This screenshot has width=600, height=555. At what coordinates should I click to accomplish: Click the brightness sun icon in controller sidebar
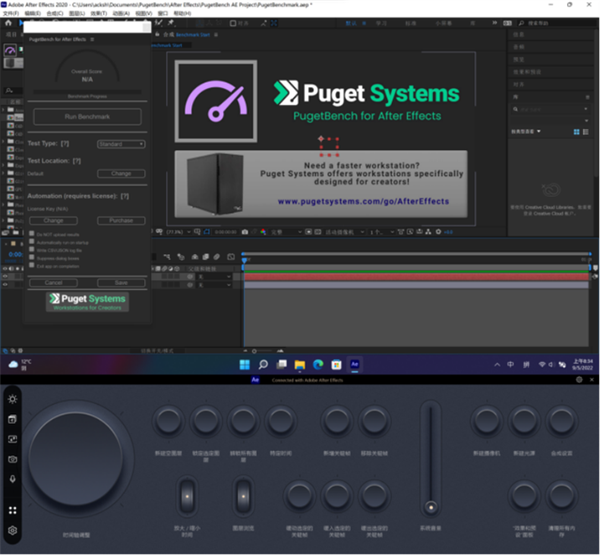pos(12,398)
